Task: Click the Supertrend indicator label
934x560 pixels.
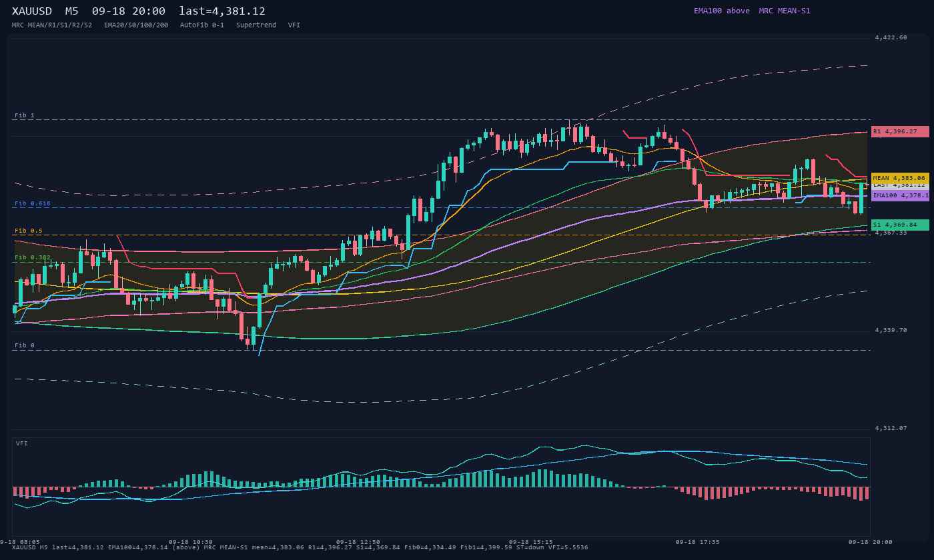Action: pos(256,25)
